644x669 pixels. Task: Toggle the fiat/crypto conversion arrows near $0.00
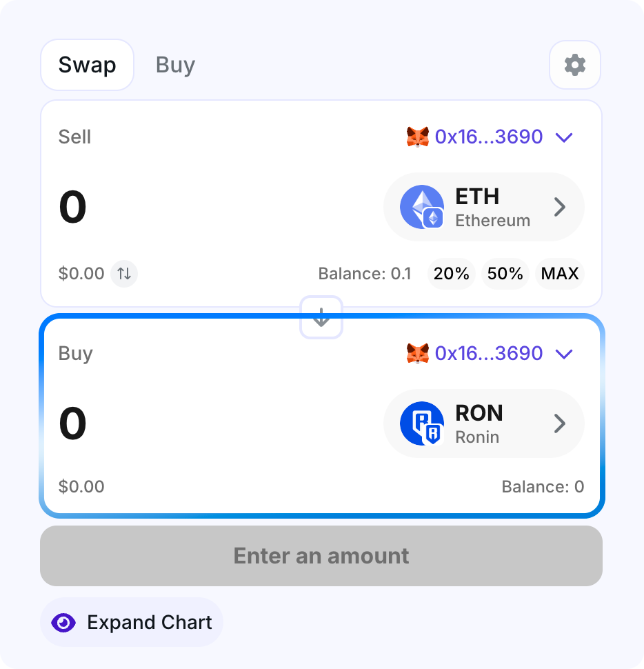click(x=123, y=273)
